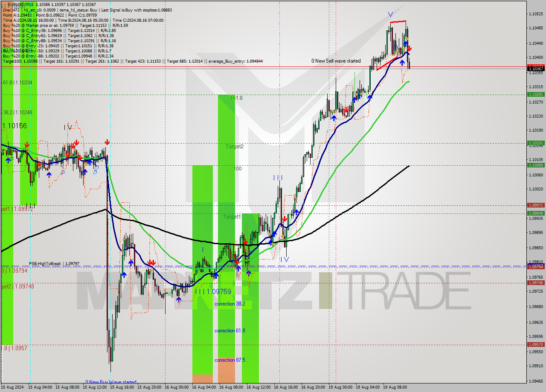546x392 pixels.
Task: Click the green 1.10088 level tag
Action: coord(536,165)
